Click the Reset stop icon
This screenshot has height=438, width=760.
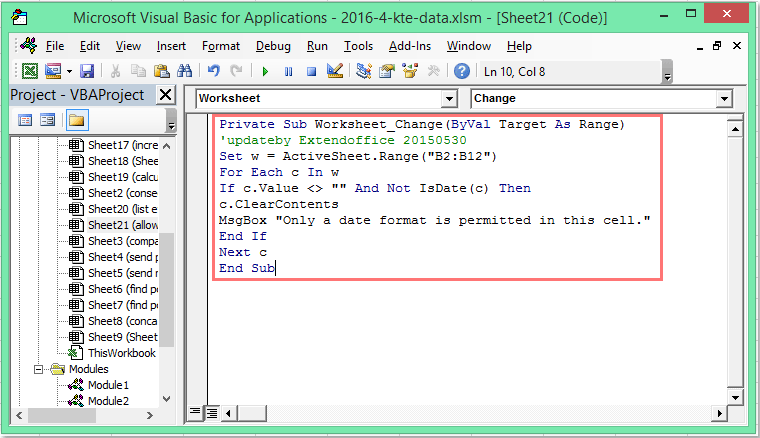tap(311, 71)
